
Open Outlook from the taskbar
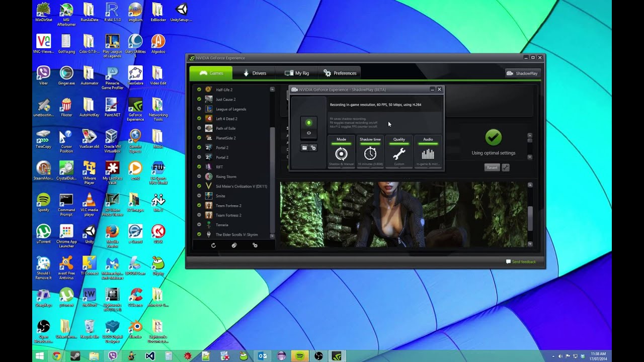(x=262, y=356)
